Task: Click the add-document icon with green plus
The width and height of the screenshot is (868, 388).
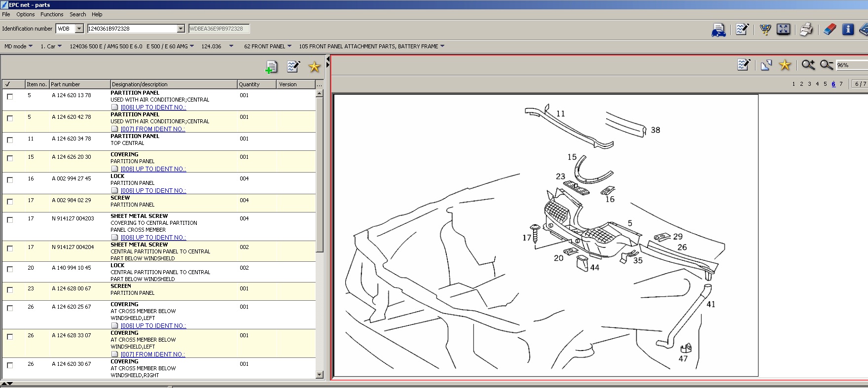Action: [271, 67]
